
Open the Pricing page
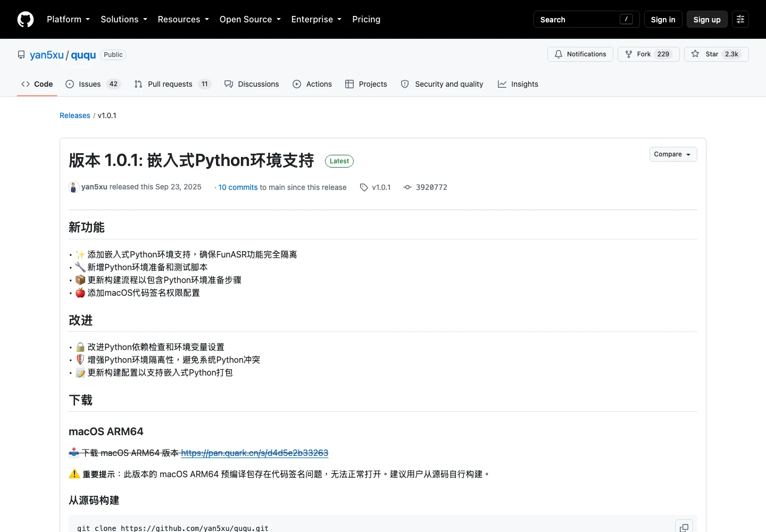coord(366,19)
